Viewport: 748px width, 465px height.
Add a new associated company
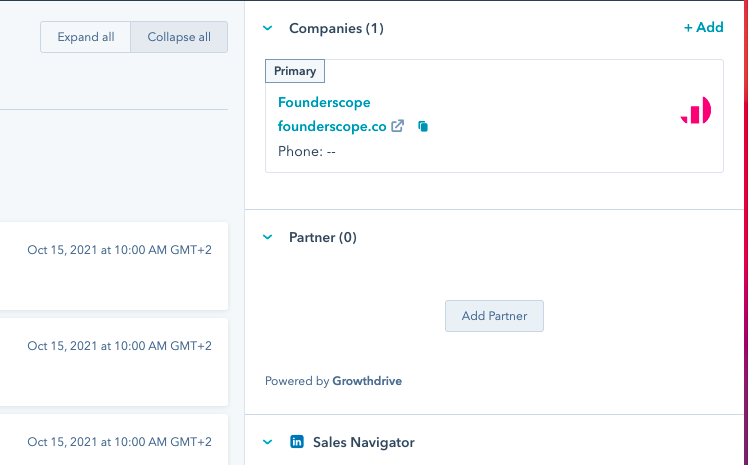(703, 28)
